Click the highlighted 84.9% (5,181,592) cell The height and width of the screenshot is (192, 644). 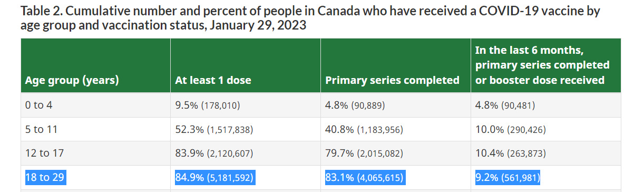tap(214, 177)
